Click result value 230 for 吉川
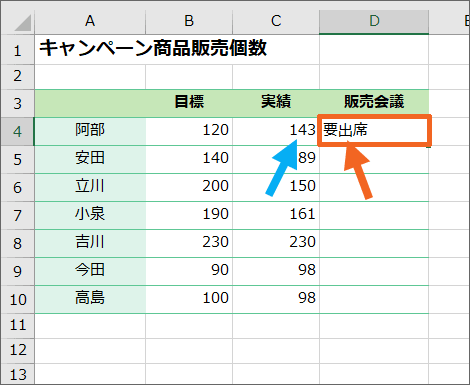The width and height of the screenshot is (470, 385). pos(276,243)
